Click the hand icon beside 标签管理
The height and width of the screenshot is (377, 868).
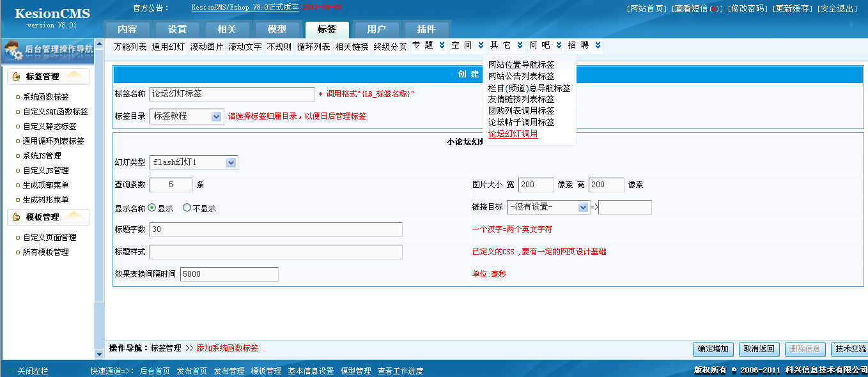coord(17,77)
